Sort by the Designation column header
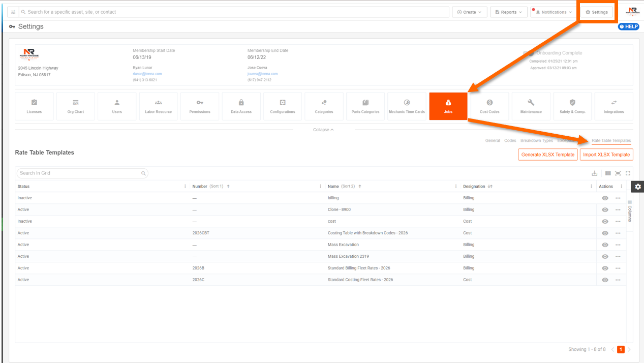 [474, 187]
